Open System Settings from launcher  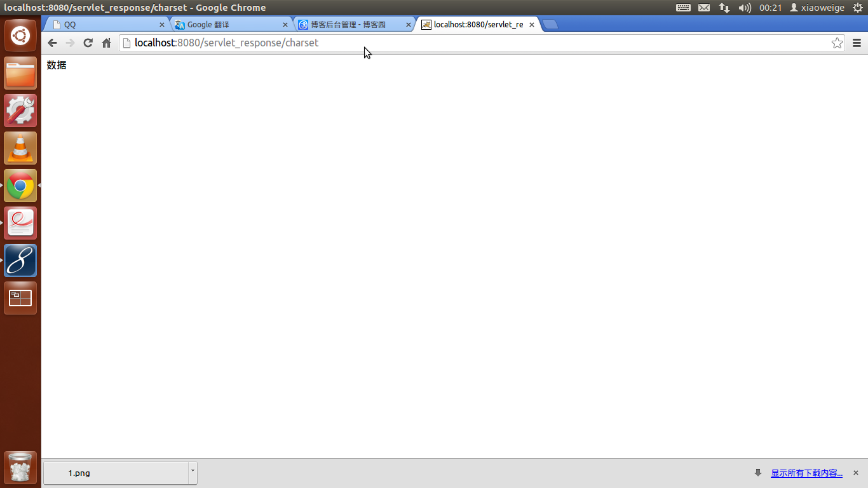20,111
